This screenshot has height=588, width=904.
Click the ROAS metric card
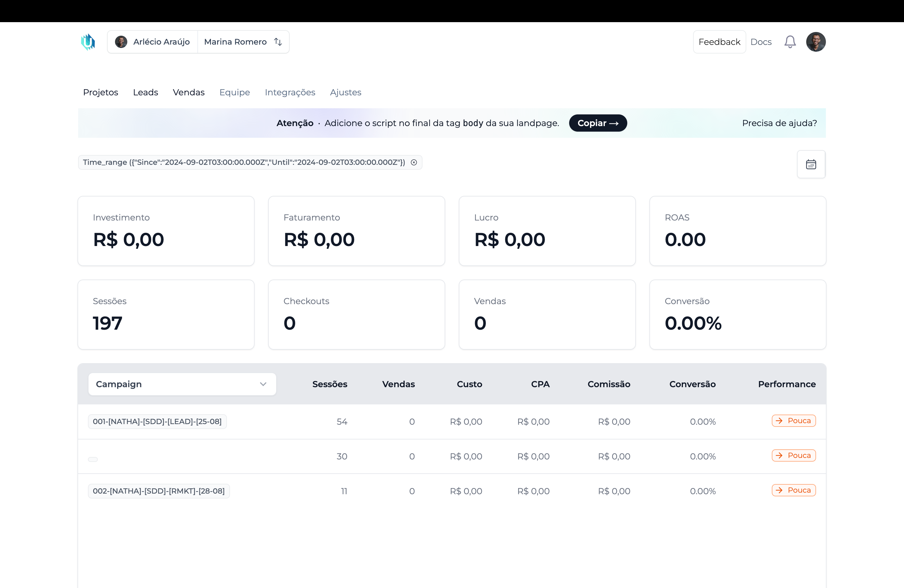pos(738,231)
